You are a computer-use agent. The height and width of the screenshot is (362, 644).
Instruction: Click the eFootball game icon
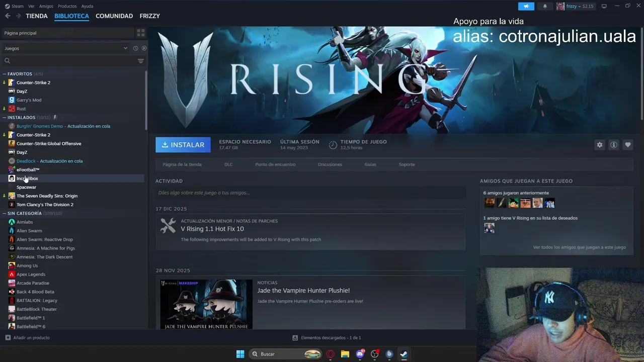click(x=12, y=169)
